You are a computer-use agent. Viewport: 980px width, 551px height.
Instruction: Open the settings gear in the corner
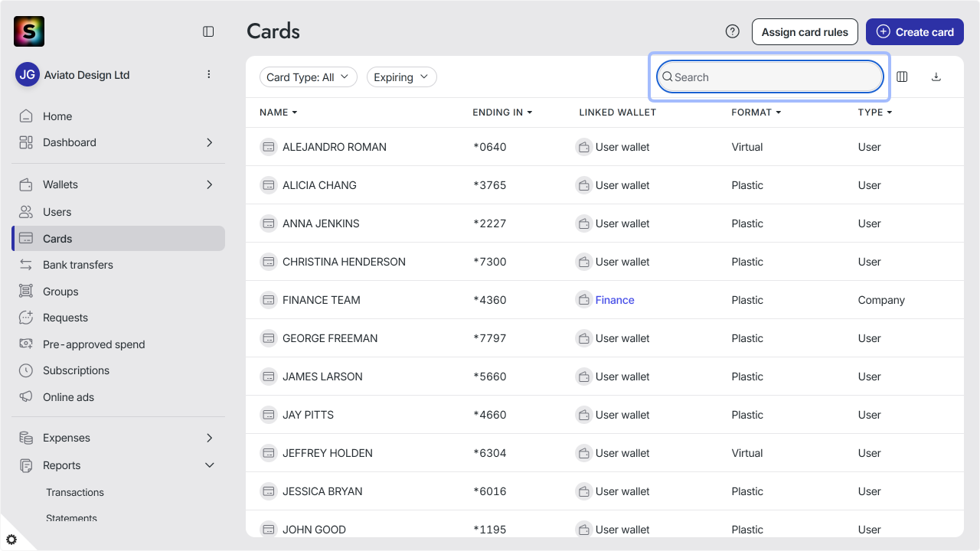(x=11, y=540)
